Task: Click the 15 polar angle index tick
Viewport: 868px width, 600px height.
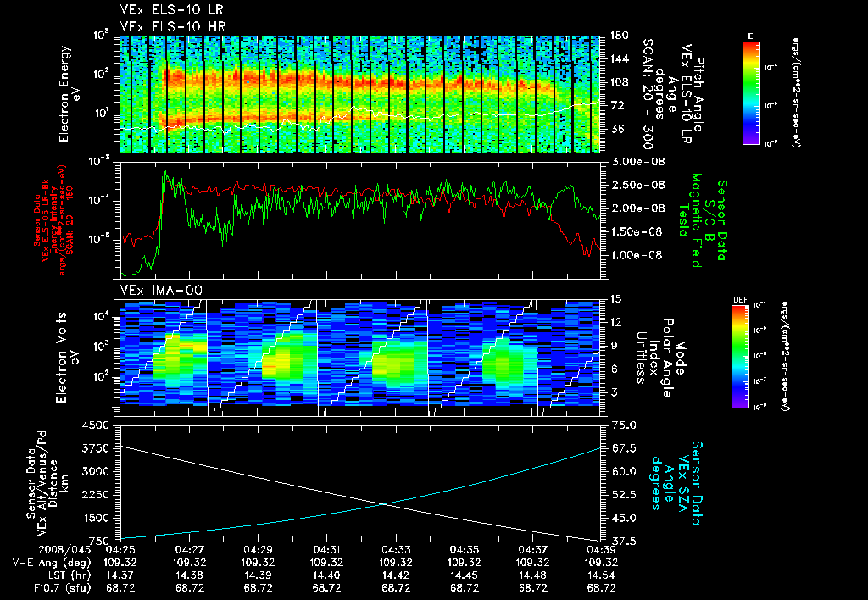Action: pyautogui.click(x=615, y=299)
